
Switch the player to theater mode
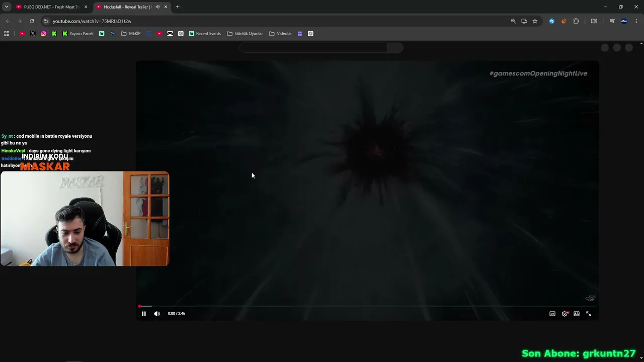pyautogui.click(x=577, y=314)
